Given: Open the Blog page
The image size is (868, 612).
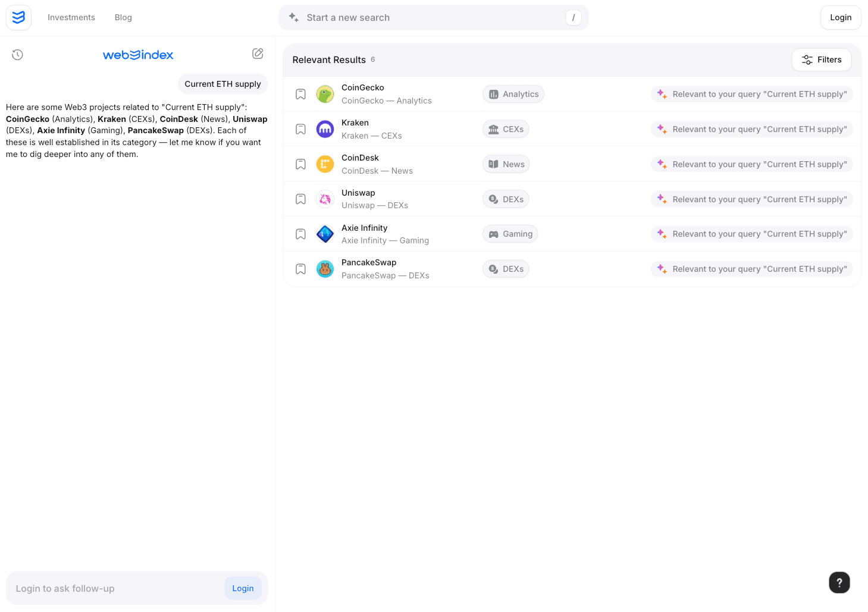Looking at the screenshot, I should tap(123, 17).
